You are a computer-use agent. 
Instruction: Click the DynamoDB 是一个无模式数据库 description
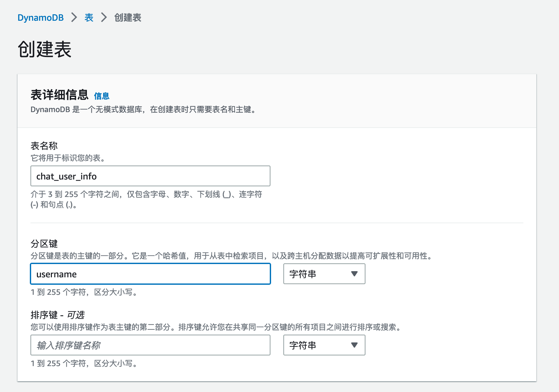[144, 110]
